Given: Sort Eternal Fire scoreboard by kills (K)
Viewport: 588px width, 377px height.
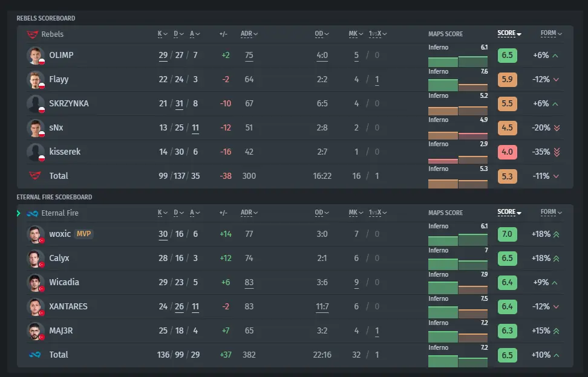Looking at the screenshot, I should [162, 213].
